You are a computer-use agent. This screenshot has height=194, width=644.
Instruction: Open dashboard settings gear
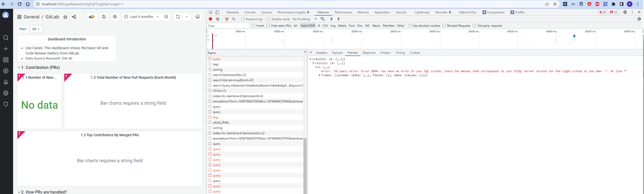click(115, 17)
